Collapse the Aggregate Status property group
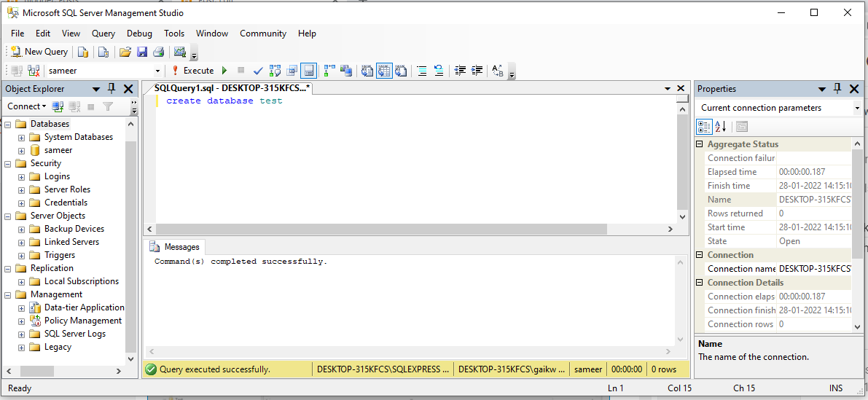This screenshot has width=868, height=400. point(700,144)
